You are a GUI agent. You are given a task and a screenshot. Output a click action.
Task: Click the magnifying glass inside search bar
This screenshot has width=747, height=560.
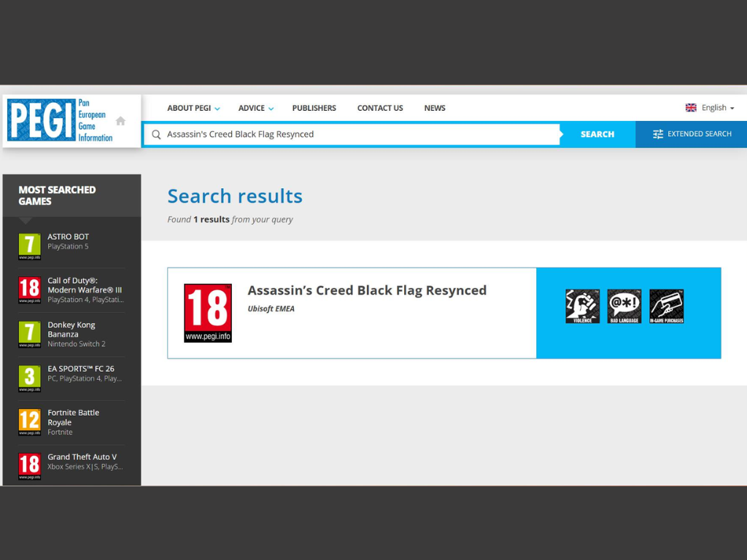[156, 134]
